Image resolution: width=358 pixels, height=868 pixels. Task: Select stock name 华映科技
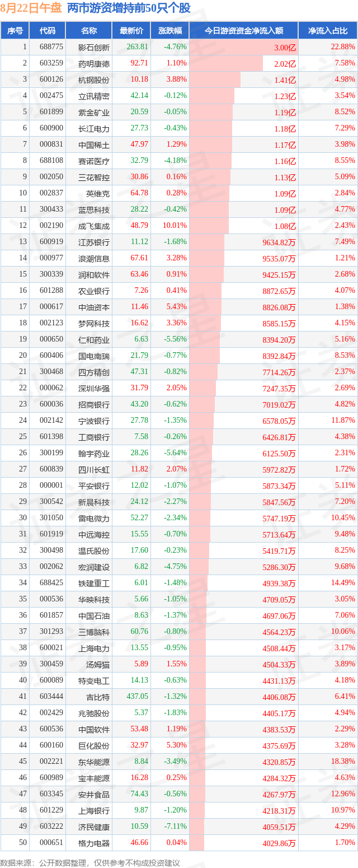[x=94, y=600]
